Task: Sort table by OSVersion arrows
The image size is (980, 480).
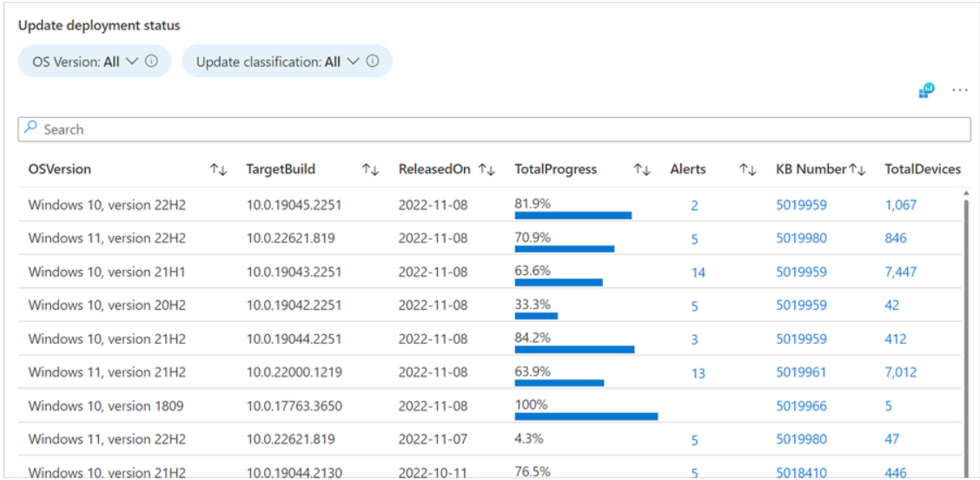Action: coord(218,170)
